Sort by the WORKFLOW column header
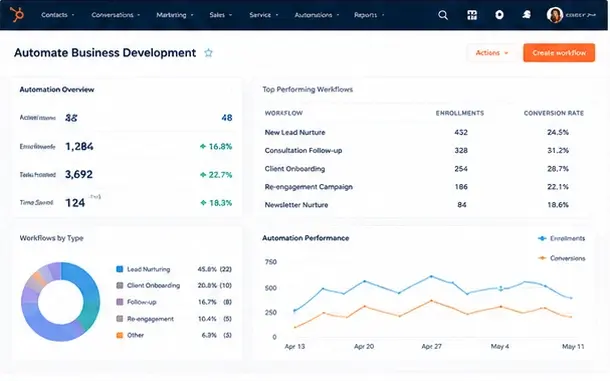The height and width of the screenshot is (381, 610). pos(284,113)
